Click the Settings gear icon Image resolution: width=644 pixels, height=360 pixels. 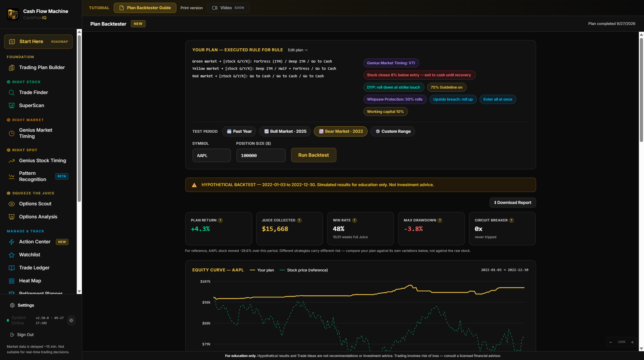[x=12, y=305]
